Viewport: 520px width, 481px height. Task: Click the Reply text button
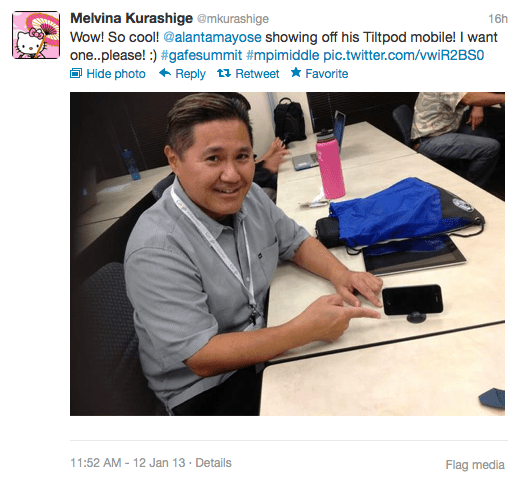(190, 74)
